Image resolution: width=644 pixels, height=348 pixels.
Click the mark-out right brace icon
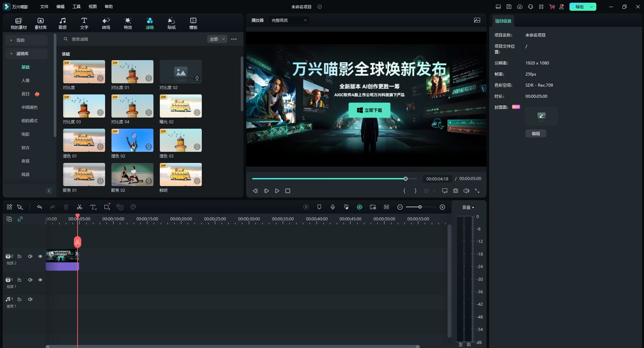click(415, 191)
